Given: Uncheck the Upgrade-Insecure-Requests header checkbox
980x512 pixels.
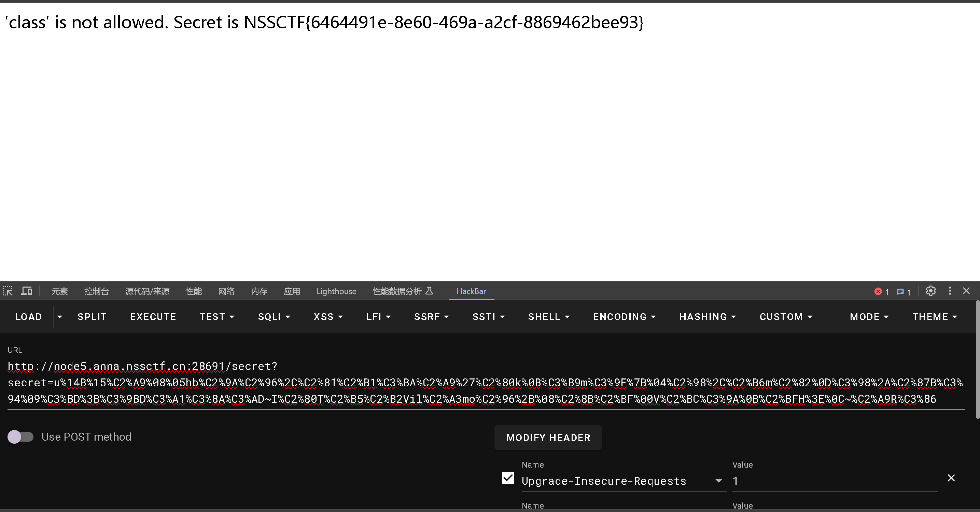Looking at the screenshot, I should [508, 478].
